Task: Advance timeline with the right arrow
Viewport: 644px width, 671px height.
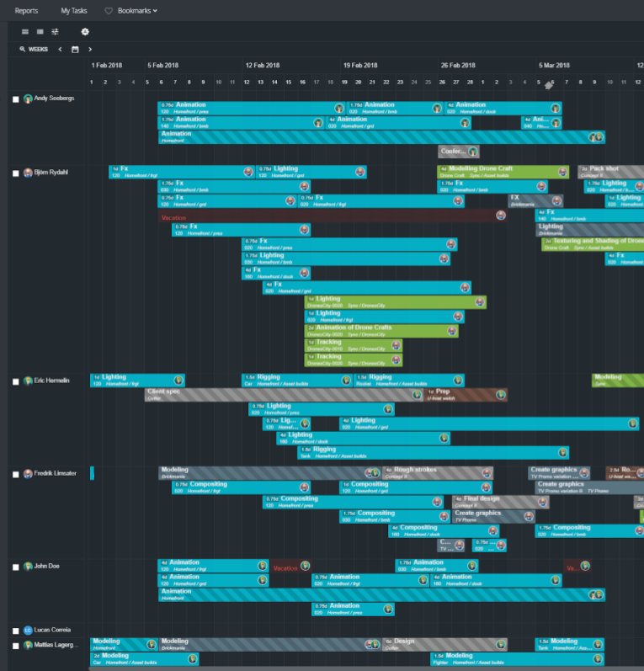Action: [x=89, y=50]
